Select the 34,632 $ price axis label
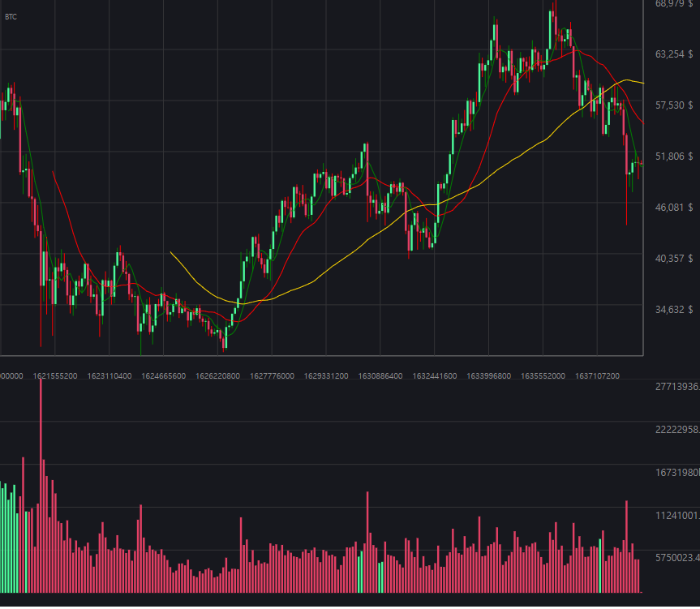Image resolution: width=700 pixels, height=609 pixels. click(x=674, y=310)
